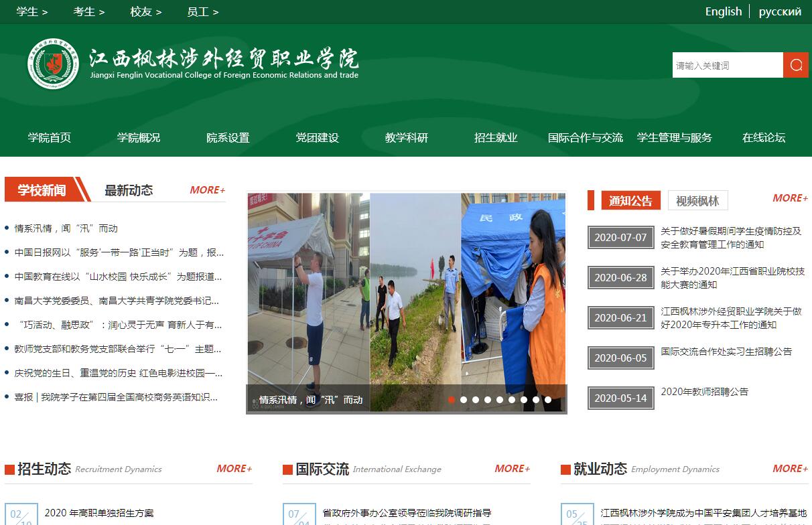Jump to the last carousel slide dot
Viewport: 812px width, 525px height.
[x=548, y=400]
